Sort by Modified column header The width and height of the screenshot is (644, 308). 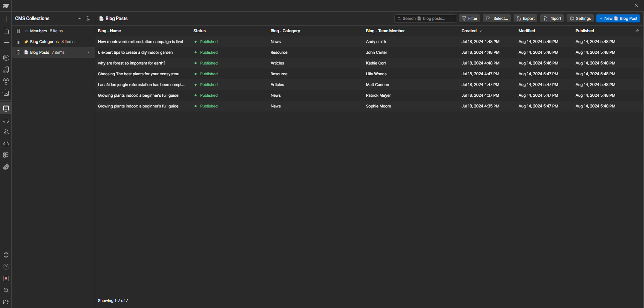point(527,31)
